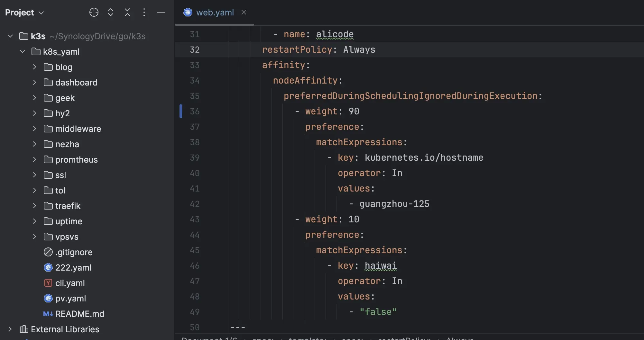Select the k3s project root folder icon

pyautogui.click(x=23, y=36)
